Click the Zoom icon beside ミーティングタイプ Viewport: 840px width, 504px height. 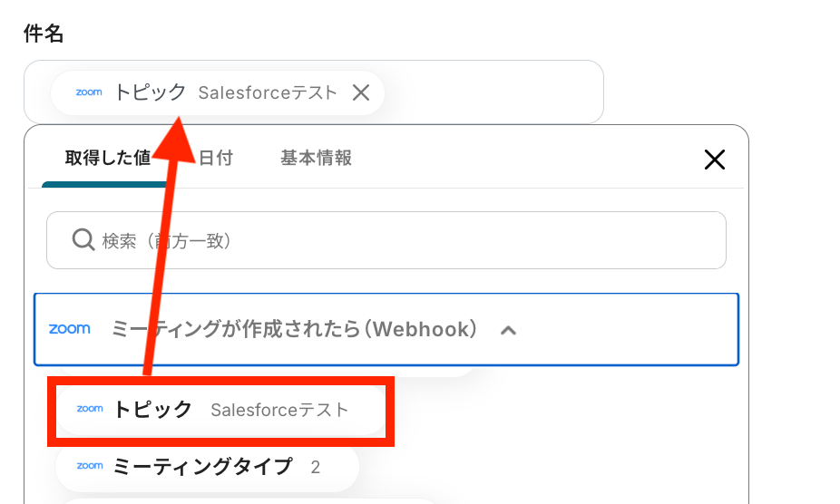pos(90,467)
